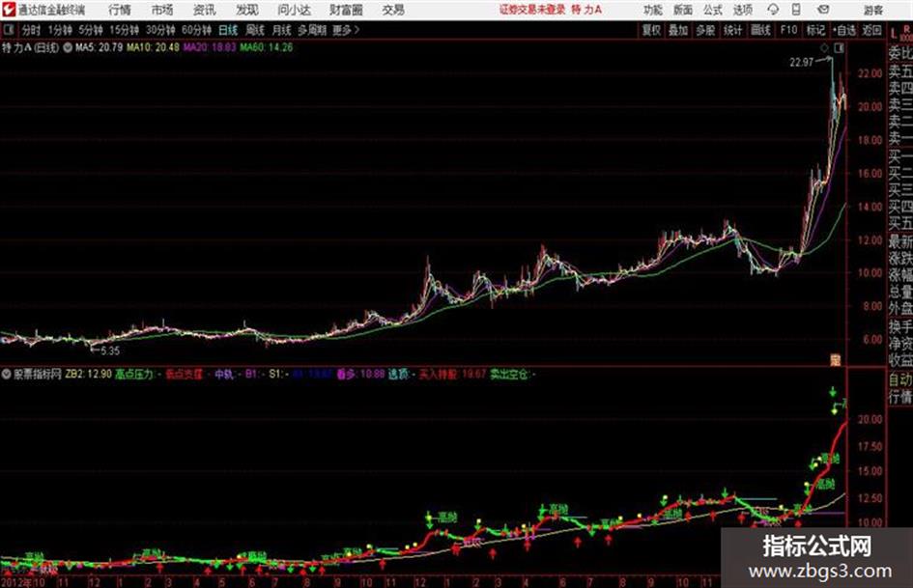
Task: Open main chart indicator settings dropdown
Action: click(x=68, y=47)
